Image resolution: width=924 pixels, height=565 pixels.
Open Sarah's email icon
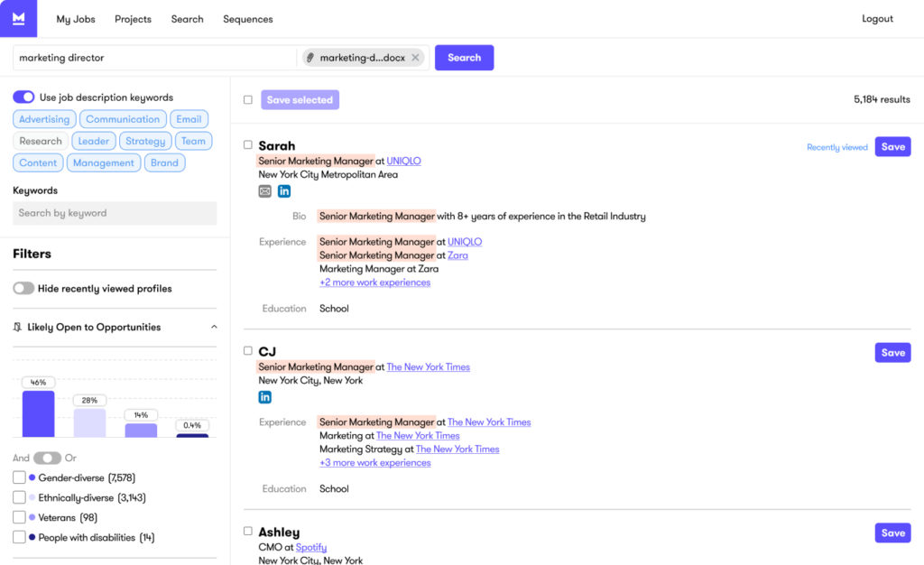265,190
